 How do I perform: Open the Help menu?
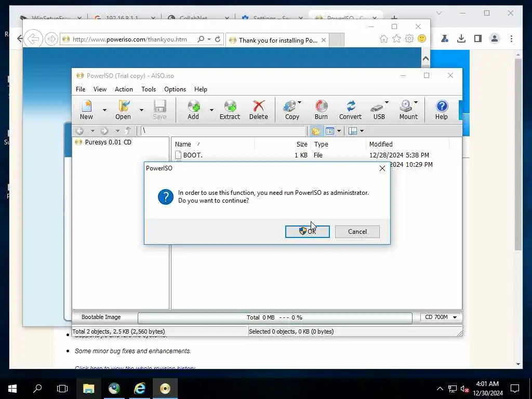(201, 89)
